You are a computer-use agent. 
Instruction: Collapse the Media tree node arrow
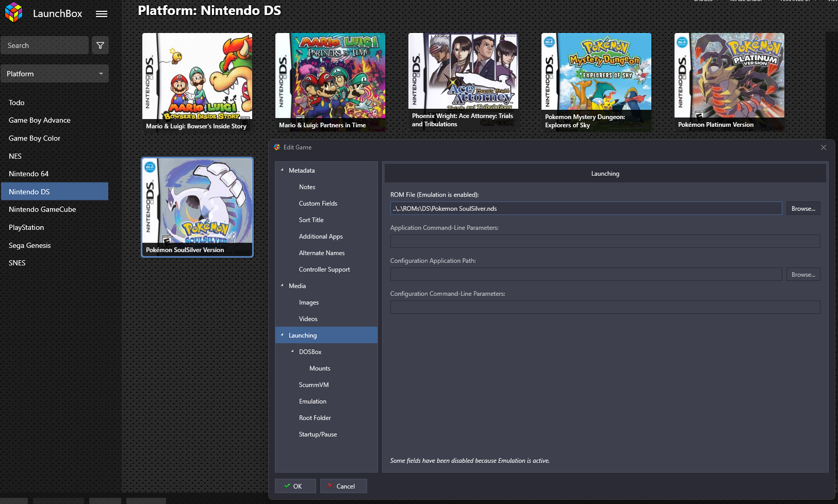282,285
